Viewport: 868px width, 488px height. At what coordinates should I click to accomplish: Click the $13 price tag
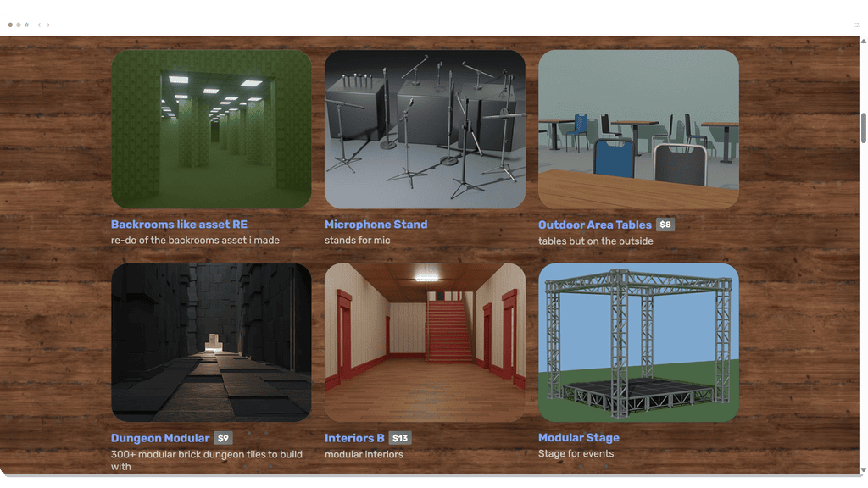click(400, 438)
